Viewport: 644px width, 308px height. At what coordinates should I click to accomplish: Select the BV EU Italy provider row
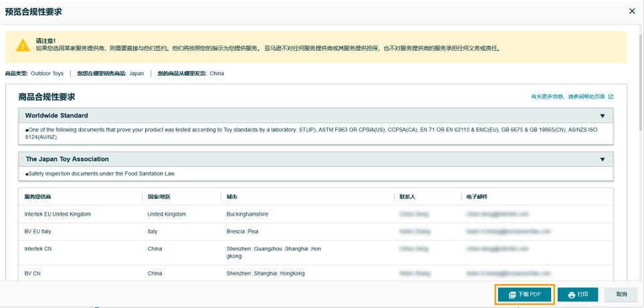pos(38,232)
